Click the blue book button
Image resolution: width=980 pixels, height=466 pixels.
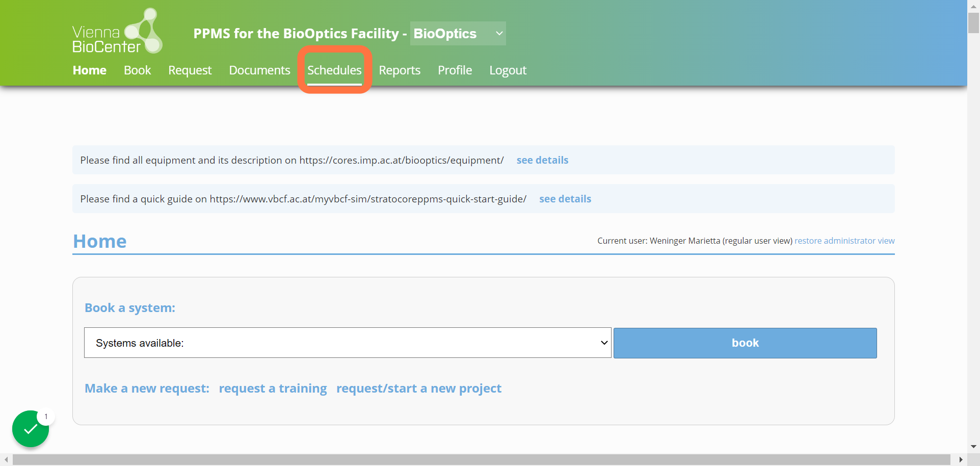(x=745, y=343)
